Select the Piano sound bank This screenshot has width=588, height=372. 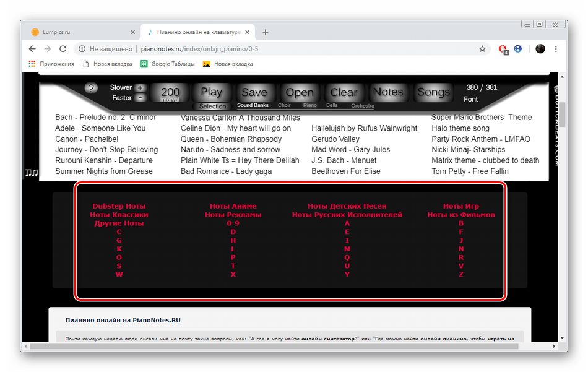tap(309, 105)
